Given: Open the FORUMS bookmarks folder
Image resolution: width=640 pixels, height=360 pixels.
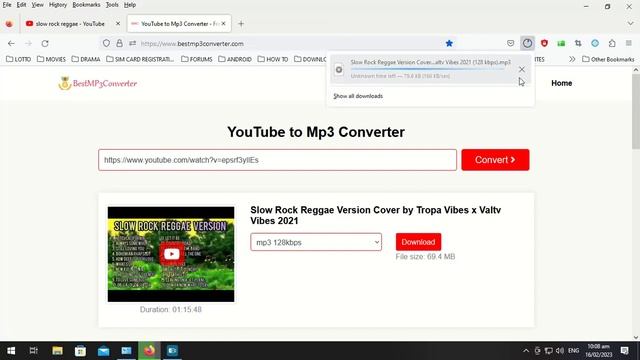Looking at the screenshot, I should [197, 59].
